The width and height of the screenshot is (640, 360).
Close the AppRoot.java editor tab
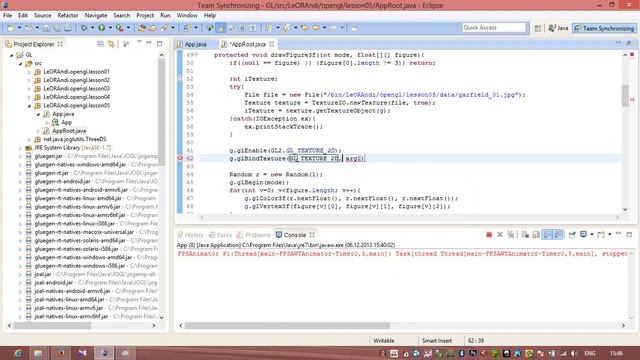[271, 44]
